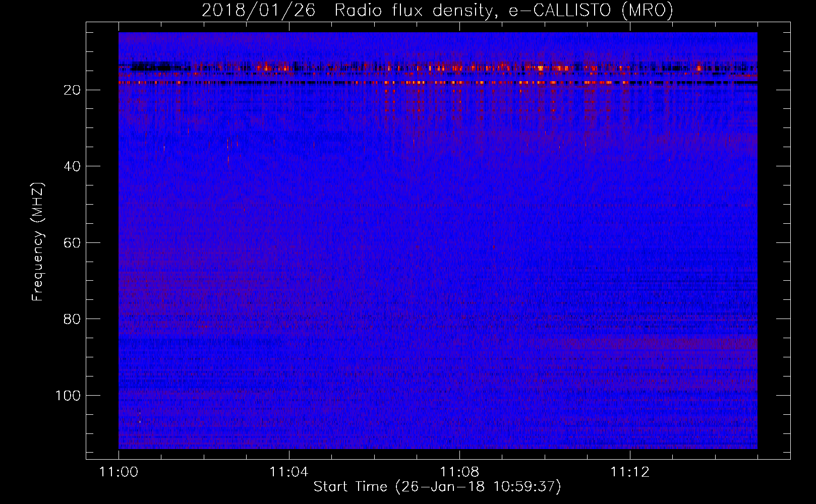816x504 pixels.
Task: Click the "80" frequency tick label
Action: tap(73, 319)
